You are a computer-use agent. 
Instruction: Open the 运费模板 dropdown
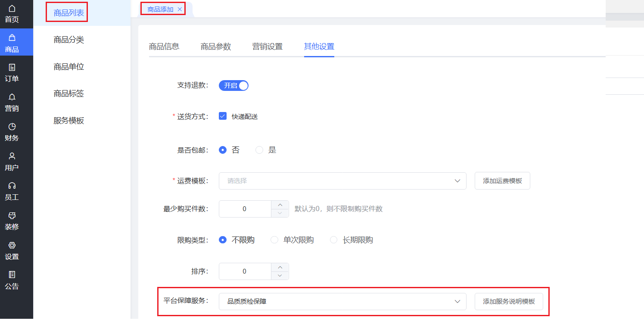(x=342, y=181)
